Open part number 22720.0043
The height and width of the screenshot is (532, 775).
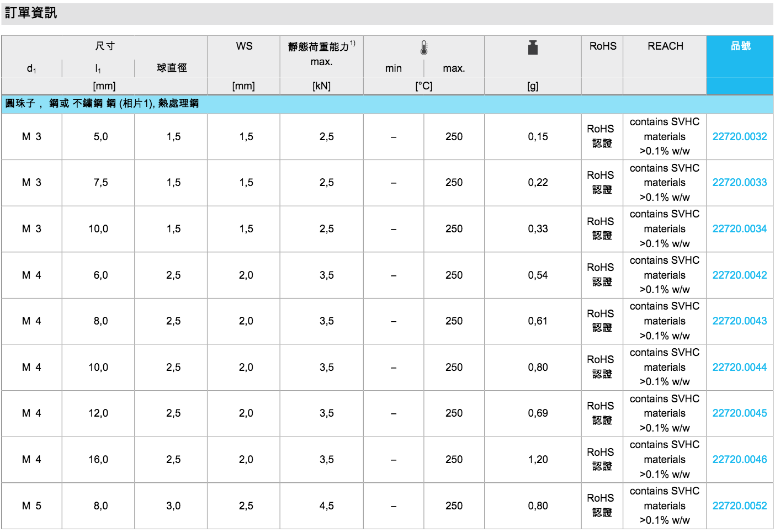point(739,321)
